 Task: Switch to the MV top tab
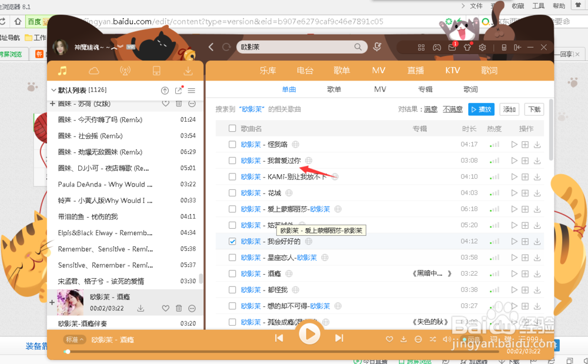(378, 71)
